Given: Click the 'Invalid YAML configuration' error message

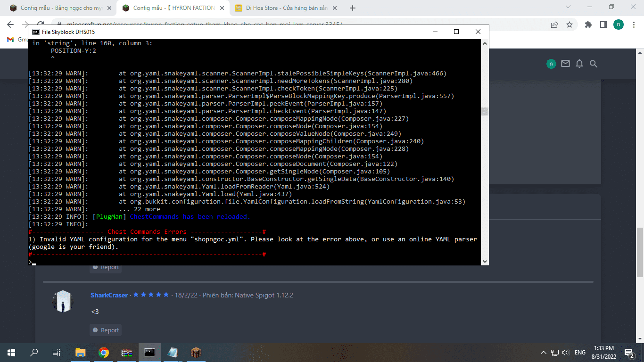Looking at the screenshot, I should tap(253, 243).
